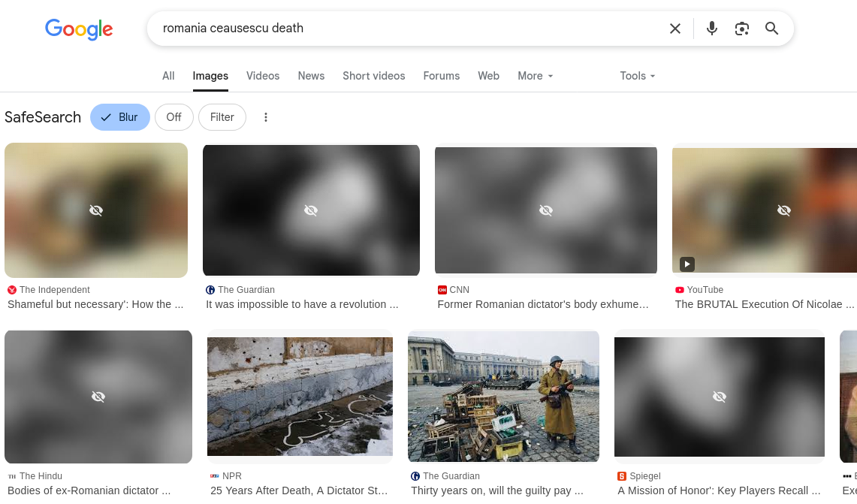Image resolution: width=857 pixels, height=504 pixels.
Task: Go to the News tab
Action: (311, 76)
